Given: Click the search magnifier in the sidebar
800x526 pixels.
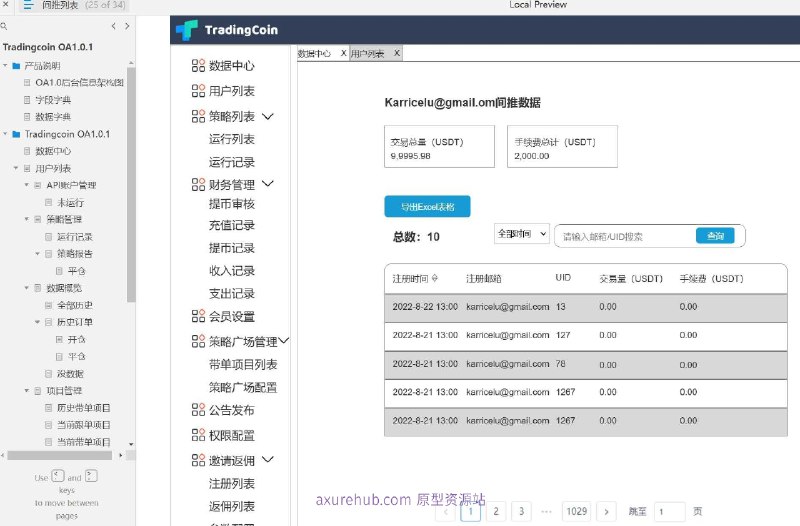Looking at the screenshot, I should pos(4,26).
